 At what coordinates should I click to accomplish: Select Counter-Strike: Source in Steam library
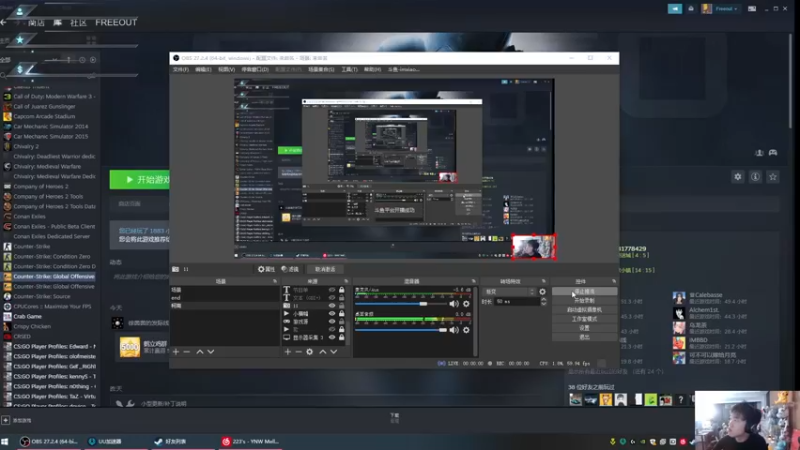[x=42, y=296]
